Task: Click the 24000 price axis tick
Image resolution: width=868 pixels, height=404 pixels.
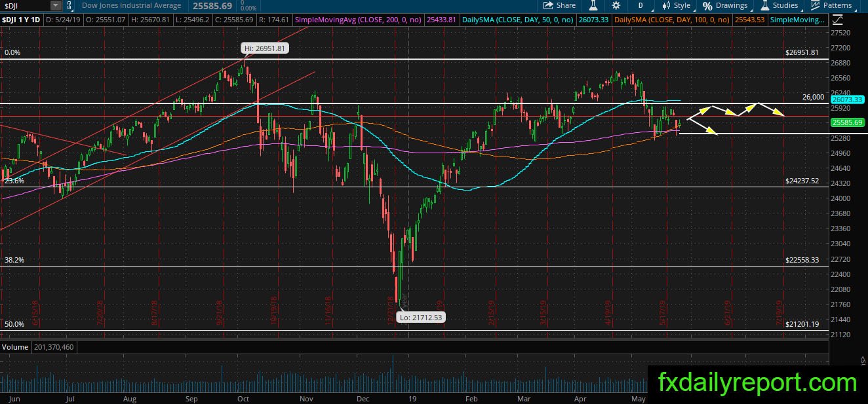Action: (840, 198)
